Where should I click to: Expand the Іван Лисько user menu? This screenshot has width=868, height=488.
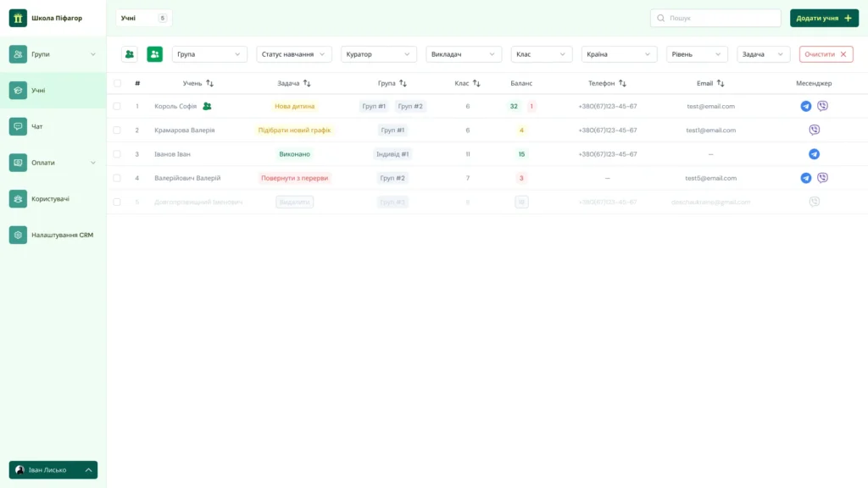(53, 469)
